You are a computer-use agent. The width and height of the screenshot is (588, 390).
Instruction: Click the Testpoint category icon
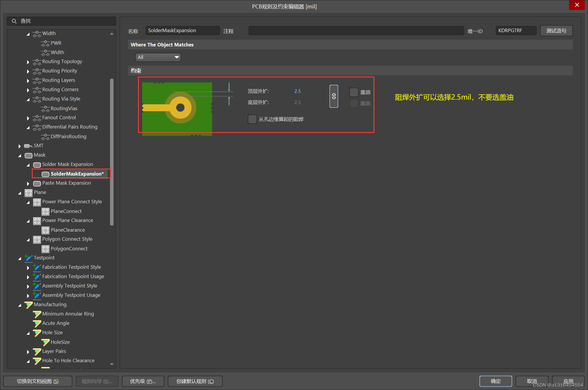(x=28, y=258)
